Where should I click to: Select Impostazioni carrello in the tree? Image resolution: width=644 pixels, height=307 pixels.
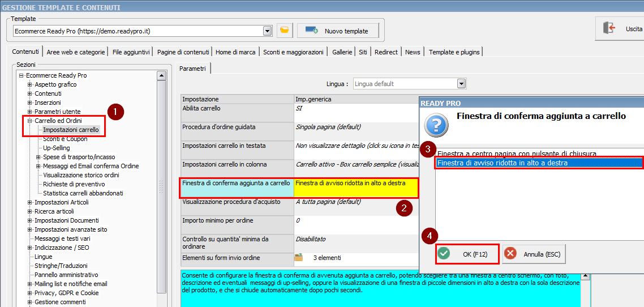click(x=71, y=130)
